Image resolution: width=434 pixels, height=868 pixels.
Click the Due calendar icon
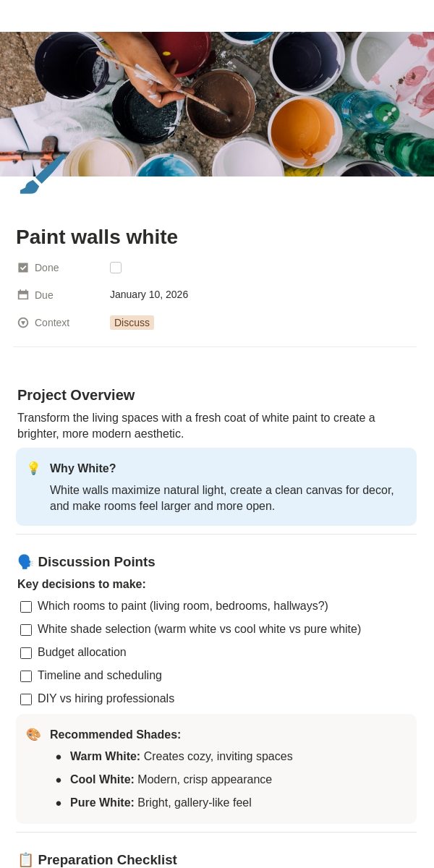[23, 295]
